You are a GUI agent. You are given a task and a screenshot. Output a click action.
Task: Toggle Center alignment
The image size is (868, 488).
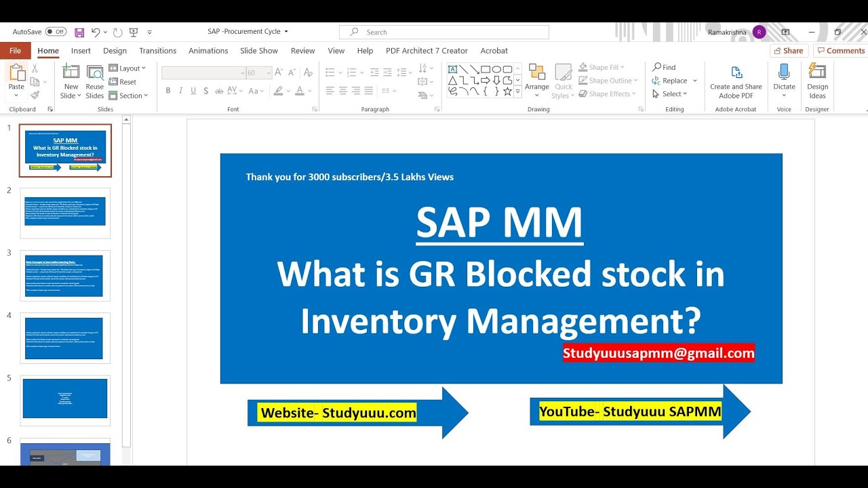click(343, 91)
